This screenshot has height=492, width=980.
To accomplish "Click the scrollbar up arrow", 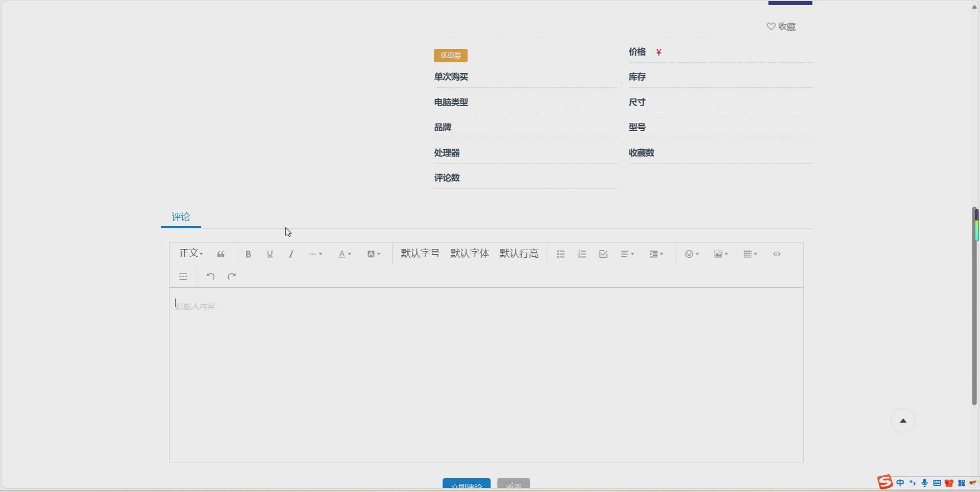I will (x=974, y=7).
